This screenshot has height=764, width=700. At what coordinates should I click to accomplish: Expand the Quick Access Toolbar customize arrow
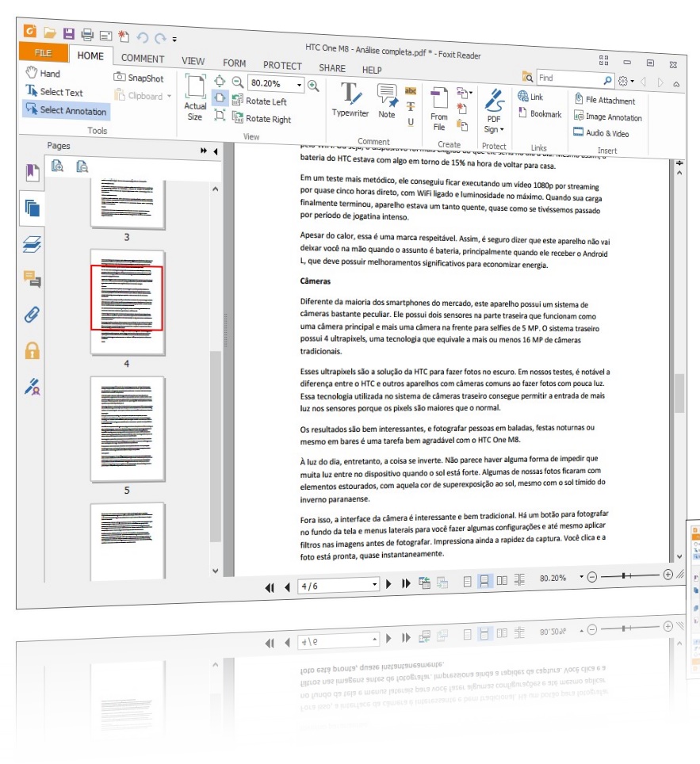pyautogui.click(x=174, y=40)
